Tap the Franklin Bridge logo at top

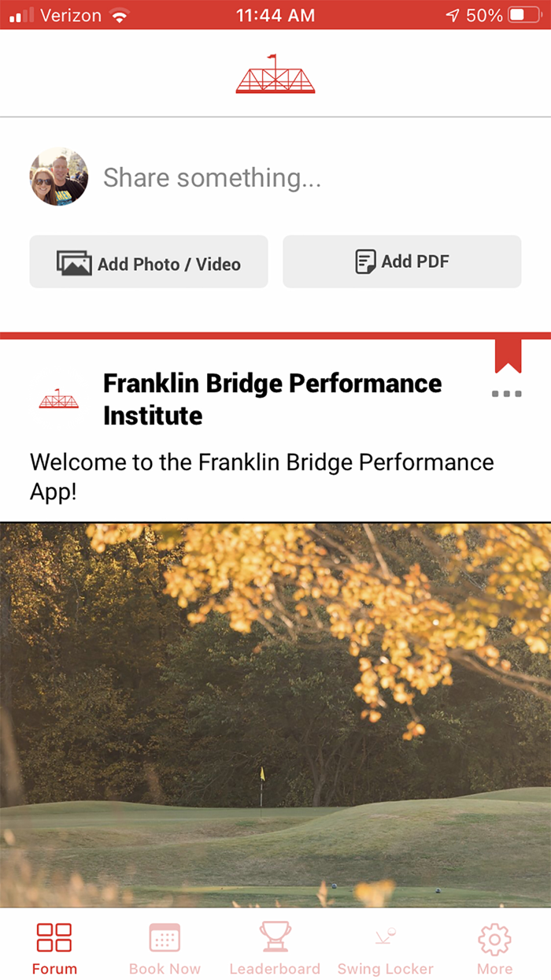coord(275,75)
